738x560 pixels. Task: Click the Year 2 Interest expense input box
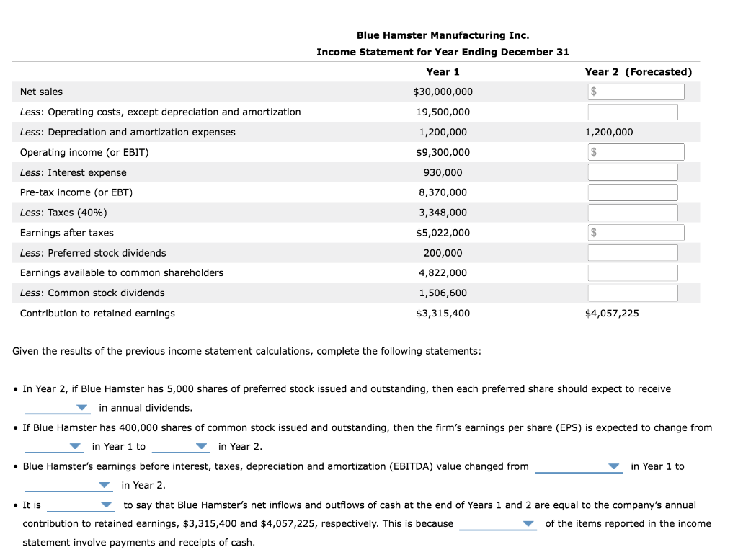(x=633, y=172)
